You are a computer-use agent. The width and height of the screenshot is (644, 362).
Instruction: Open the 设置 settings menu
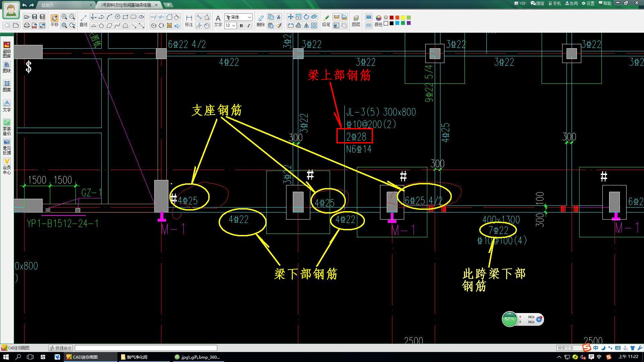click(x=588, y=3)
